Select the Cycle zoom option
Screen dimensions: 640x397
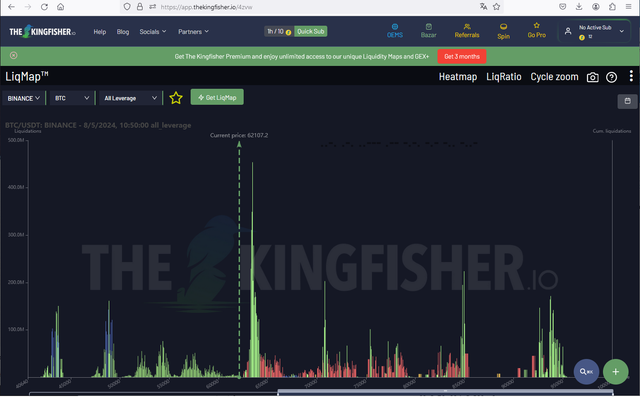click(x=554, y=77)
